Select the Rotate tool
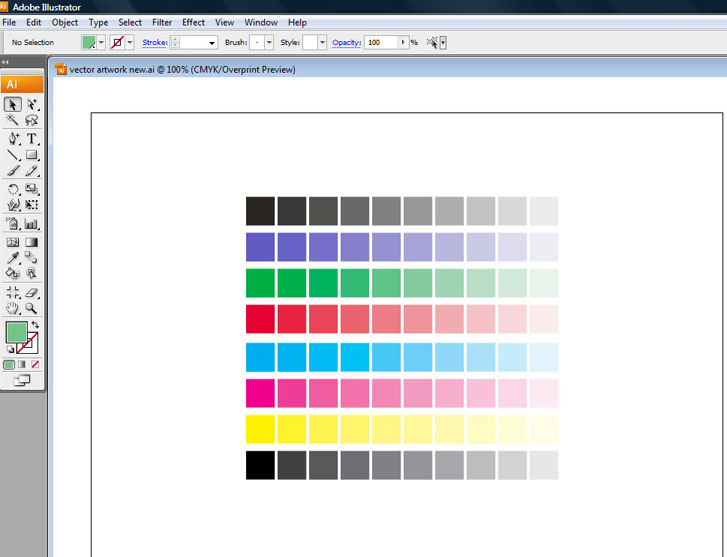 tap(13, 189)
